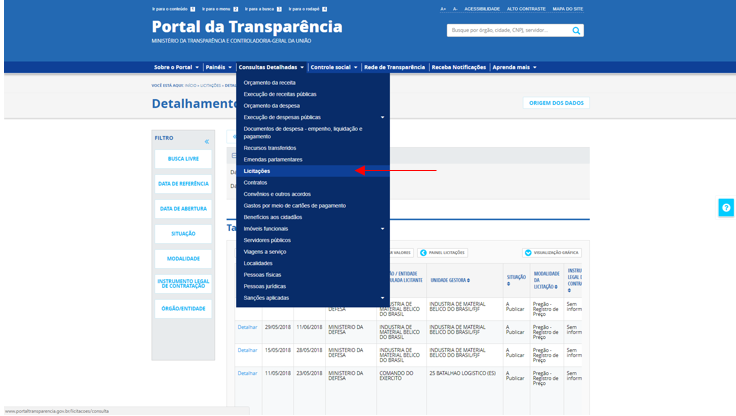The width and height of the screenshot is (736, 416).
Task: Select Licitações from the menu
Action: click(257, 171)
